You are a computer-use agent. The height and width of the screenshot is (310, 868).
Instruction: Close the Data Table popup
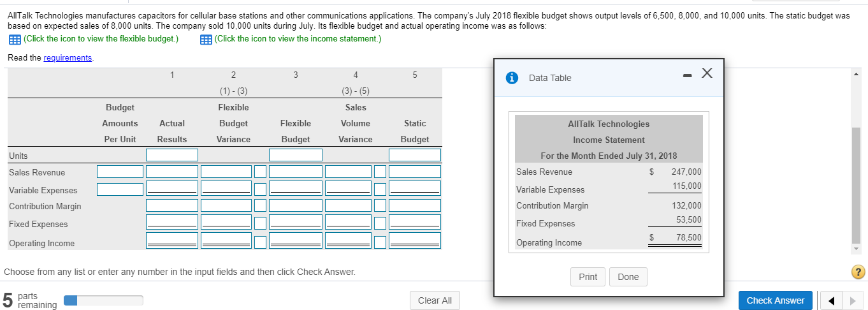[x=706, y=73]
